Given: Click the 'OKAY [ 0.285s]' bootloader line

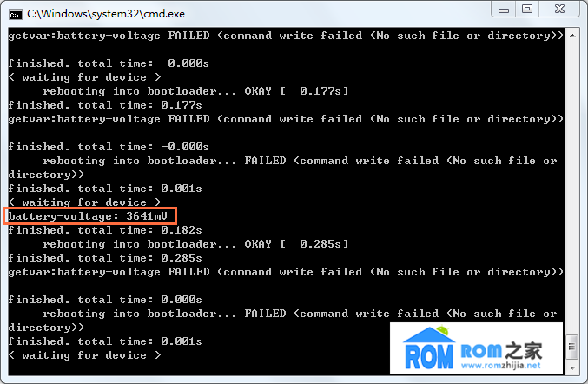Looking at the screenshot, I should pos(195,244).
